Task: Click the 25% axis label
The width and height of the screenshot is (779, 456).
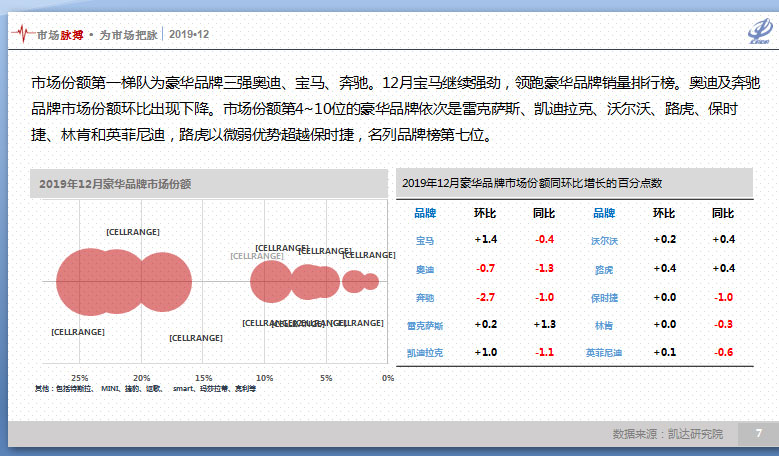Action: pyautogui.click(x=79, y=378)
